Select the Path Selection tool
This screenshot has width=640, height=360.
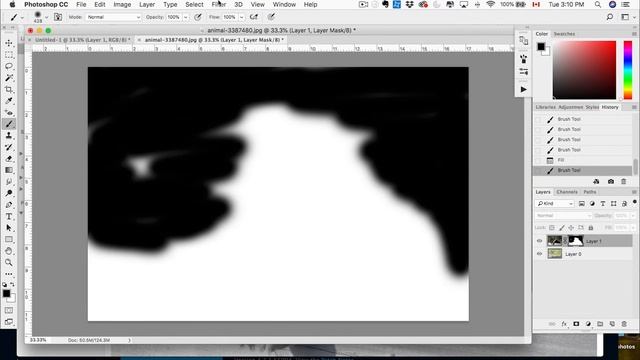click(x=9, y=228)
